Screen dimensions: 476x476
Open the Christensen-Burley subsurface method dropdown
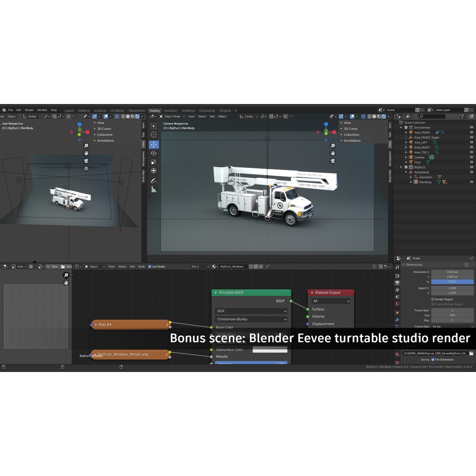click(251, 319)
